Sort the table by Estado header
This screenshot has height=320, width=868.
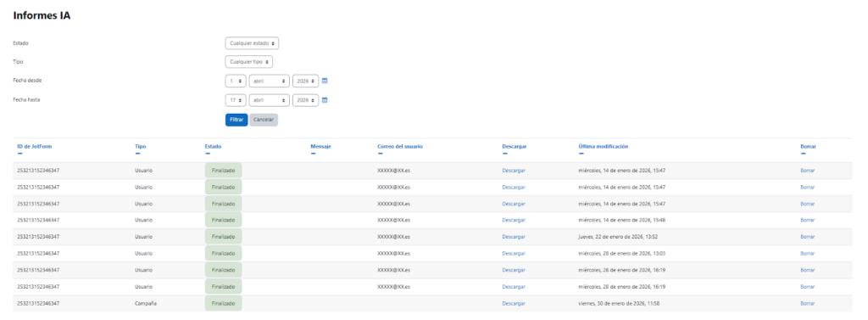(x=213, y=146)
